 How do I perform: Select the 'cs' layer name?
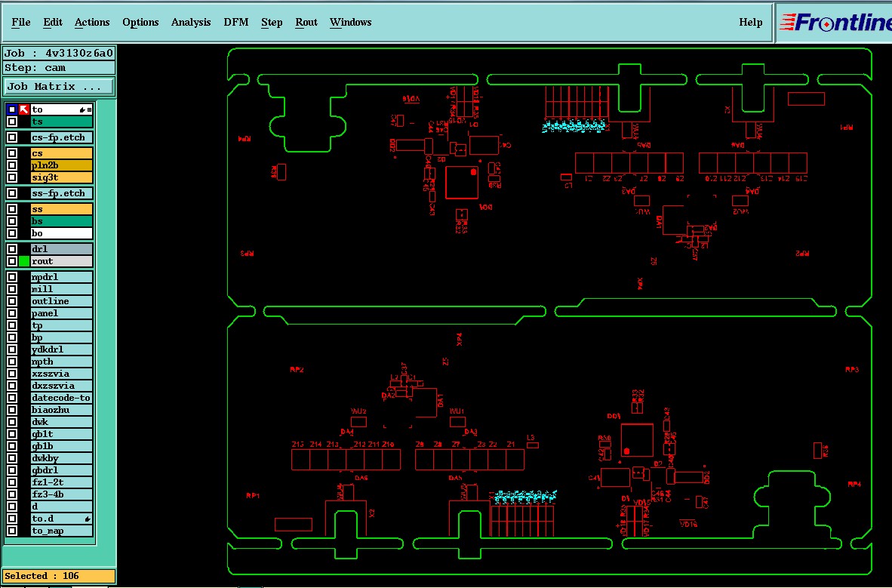tap(61, 153)
